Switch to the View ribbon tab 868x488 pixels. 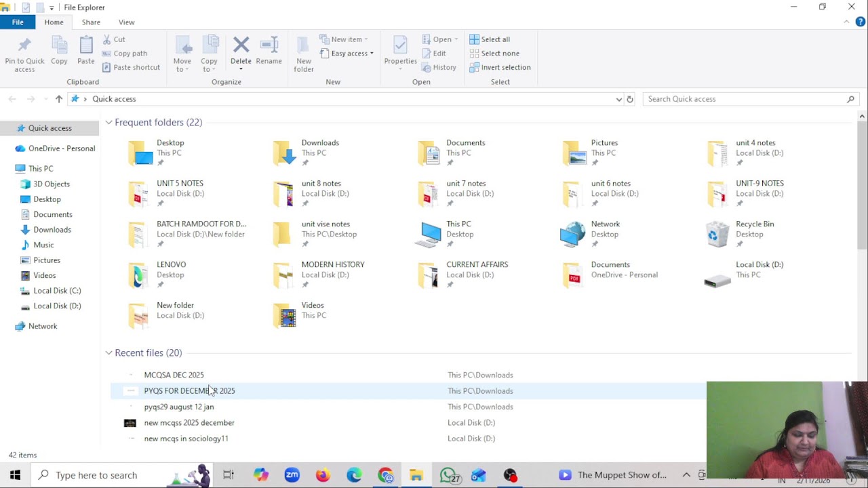(x=126, y=22)
